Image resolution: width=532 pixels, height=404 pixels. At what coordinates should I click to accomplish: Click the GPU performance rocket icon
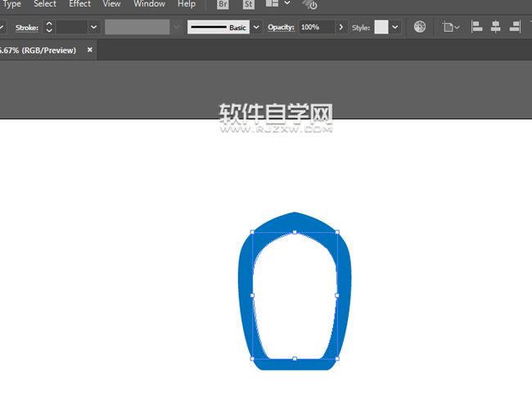click(312, 4)
